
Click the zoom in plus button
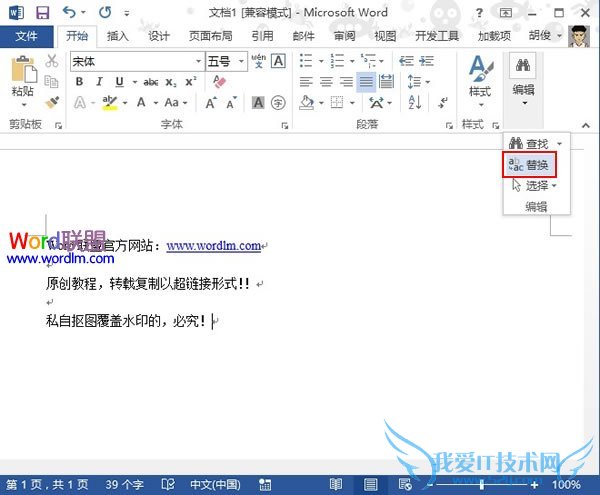(x=535, y=485)
